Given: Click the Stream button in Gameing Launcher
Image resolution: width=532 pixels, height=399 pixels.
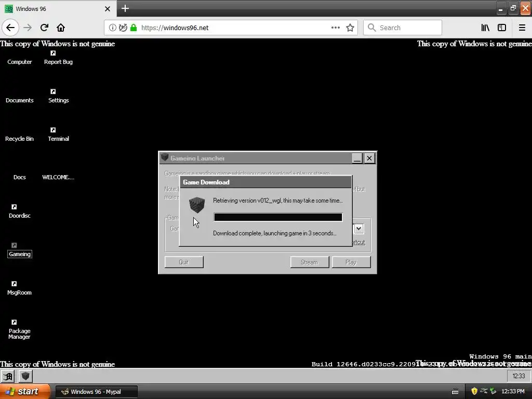Looking at the screenshot, I should pos(310,262).
